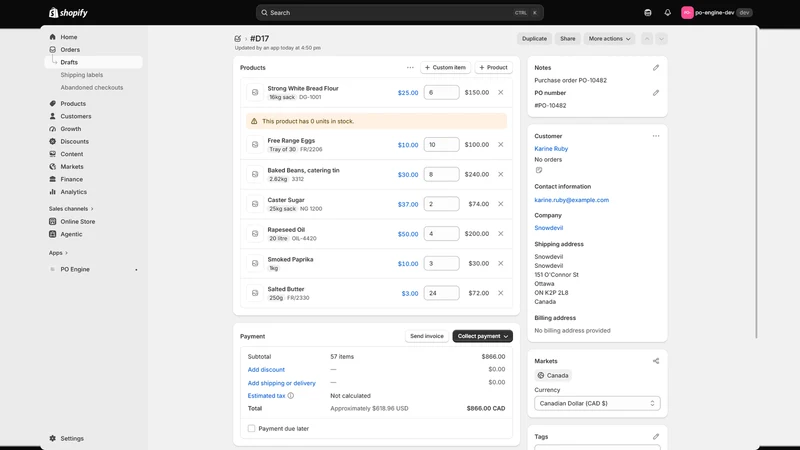Click the drafts breadcrumb icon beside #D17
Image resolution: width=800 pixels, height=450 pixels.
(x=238, y=38)
